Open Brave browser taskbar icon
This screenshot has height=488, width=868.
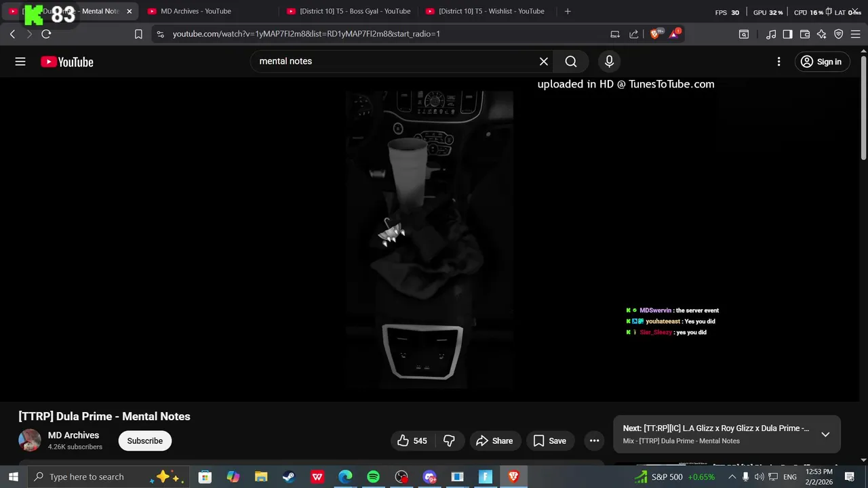point(513,477)
